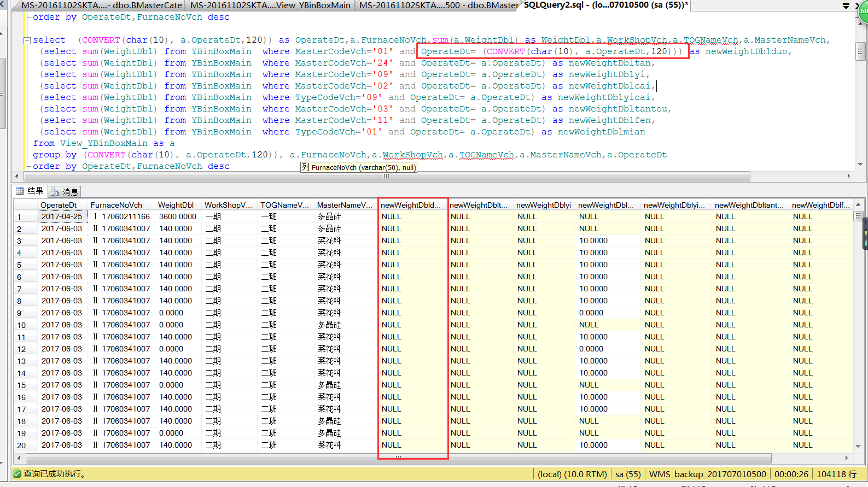Screen dimensions: 868x487
Task: Click View_YBinBoxMain in the from clause
Action: [104, 143]
